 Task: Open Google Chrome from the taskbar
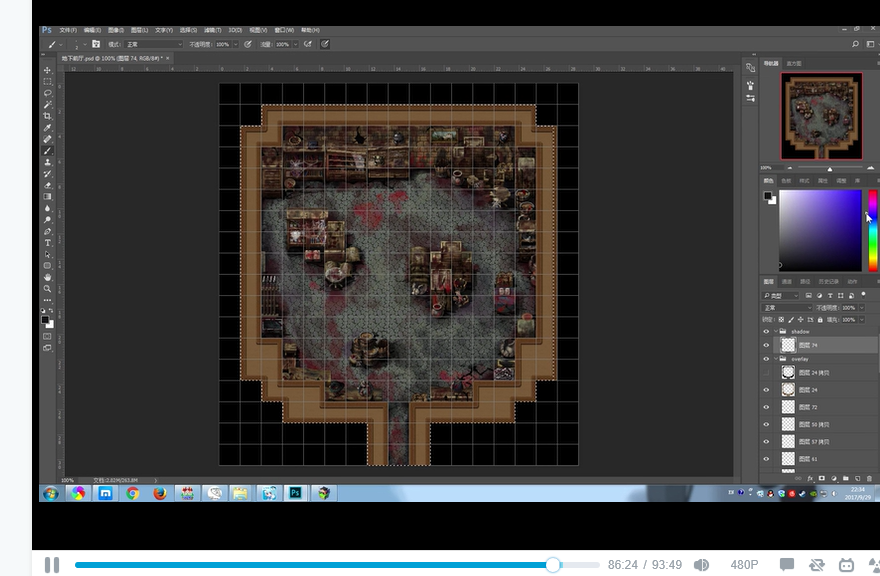click(132, 493)
